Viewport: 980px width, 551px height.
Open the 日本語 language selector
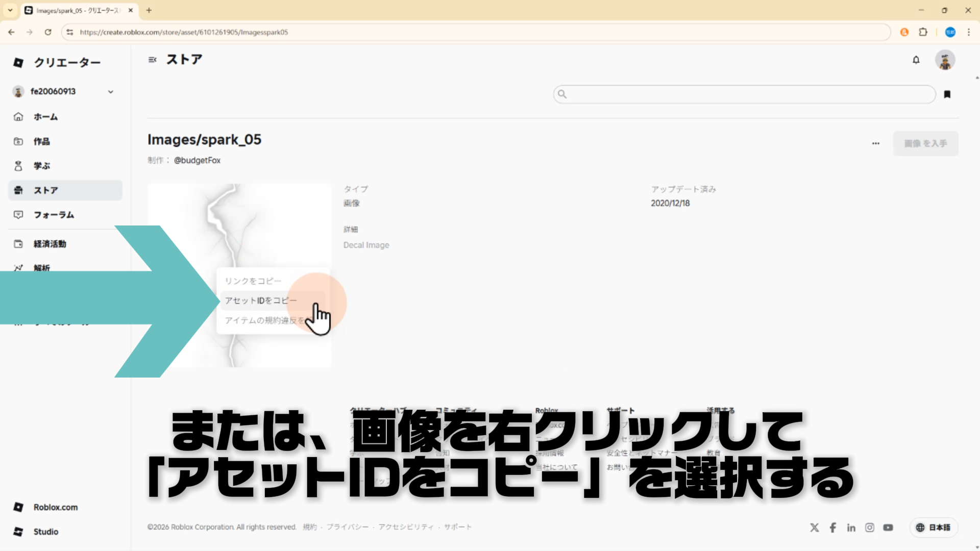(x=933, y=528)
